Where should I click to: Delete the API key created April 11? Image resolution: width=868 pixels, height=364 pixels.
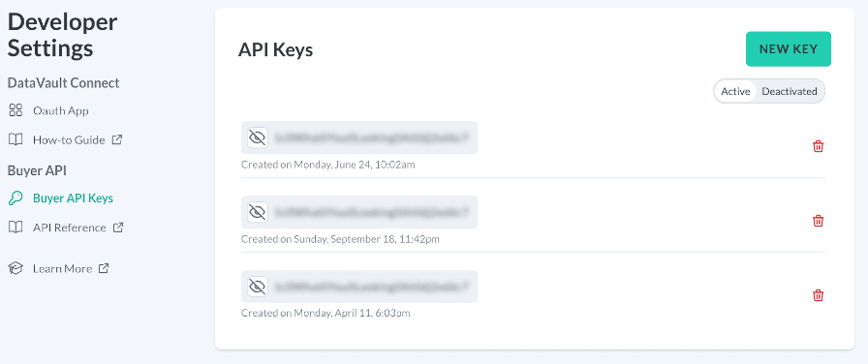(x=818, y=295)
